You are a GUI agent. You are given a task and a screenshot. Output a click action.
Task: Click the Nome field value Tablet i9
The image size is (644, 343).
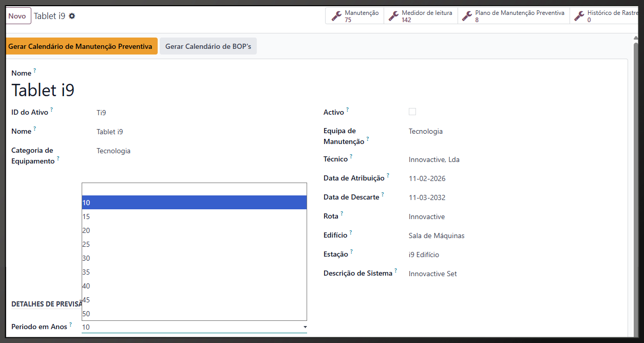[x=109, y=132]
